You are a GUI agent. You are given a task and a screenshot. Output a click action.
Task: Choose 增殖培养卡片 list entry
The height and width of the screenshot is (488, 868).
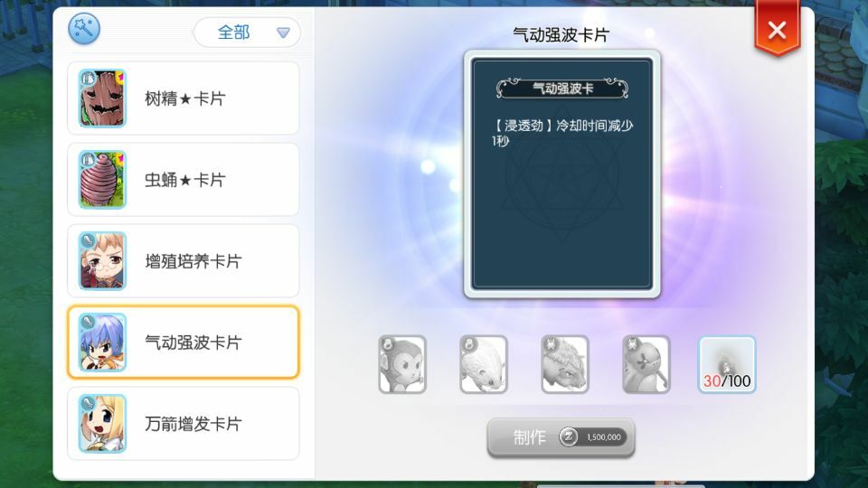(184, 261)
